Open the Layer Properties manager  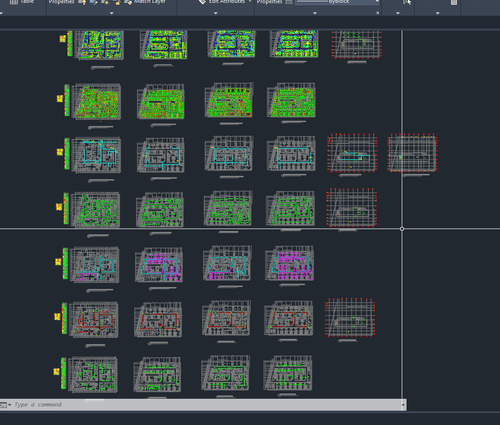[x=61, y=2]
